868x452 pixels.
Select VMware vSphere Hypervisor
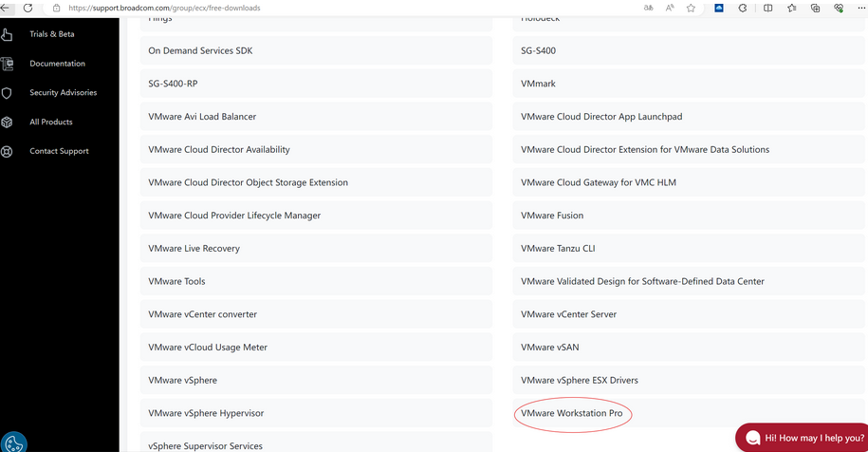316,413
